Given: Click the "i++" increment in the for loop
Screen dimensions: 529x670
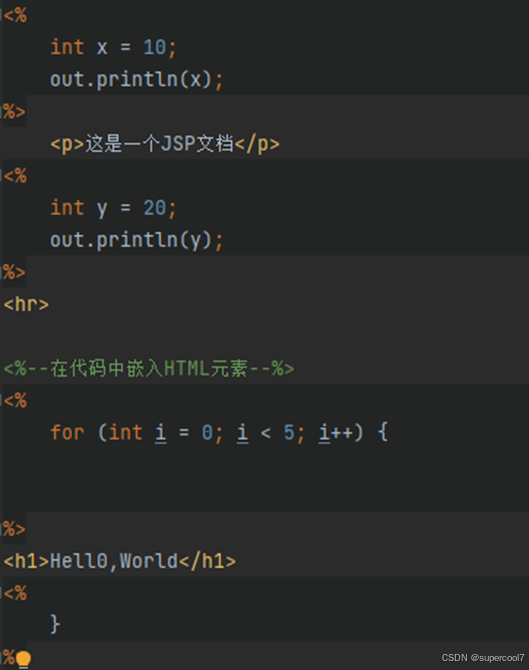Looking at the screenshot, I should (x=337, y=432).
